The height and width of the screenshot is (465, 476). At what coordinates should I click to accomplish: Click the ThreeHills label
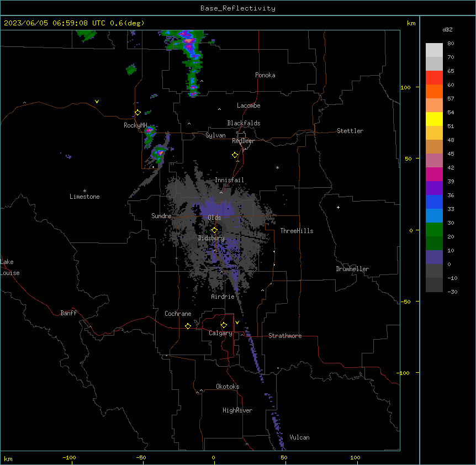click(x=297, y=231)
